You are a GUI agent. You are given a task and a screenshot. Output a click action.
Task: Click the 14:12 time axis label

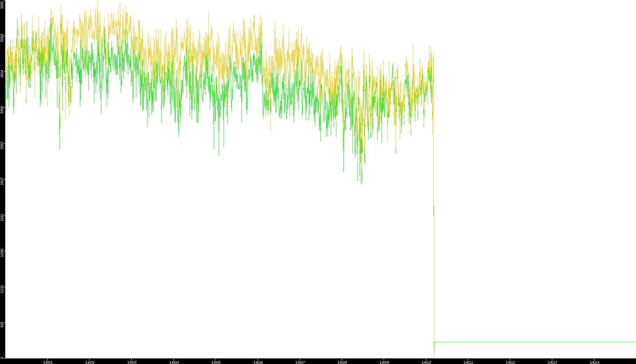[x=510, y=362]
